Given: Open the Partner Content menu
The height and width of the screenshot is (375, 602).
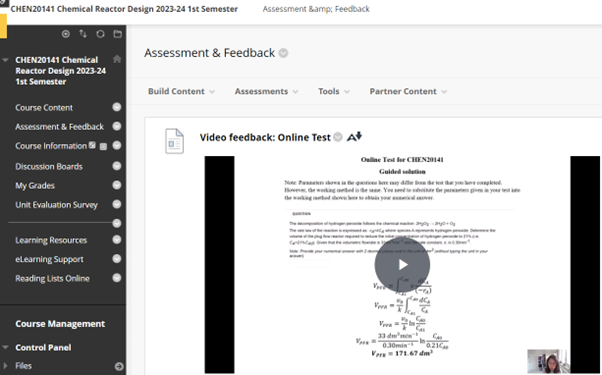Looking at the screenshot, I should pyautogui.click(x=408, y=91).
